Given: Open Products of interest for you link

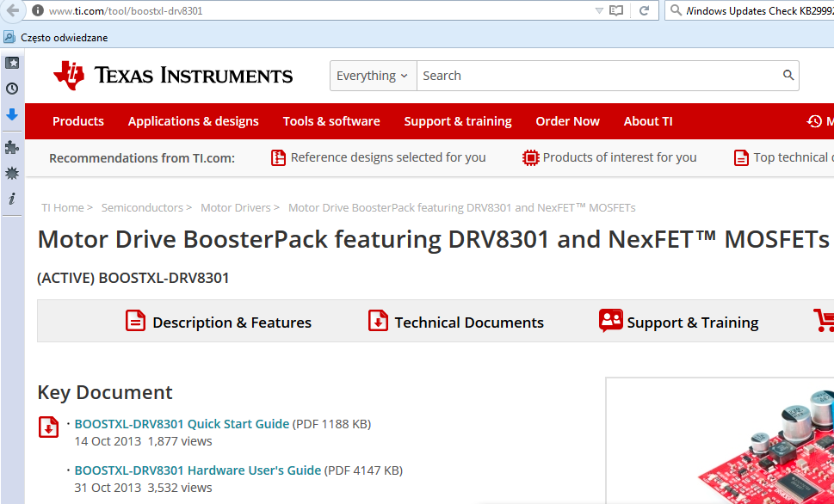Looking at the screenshot, I should 620,158.
